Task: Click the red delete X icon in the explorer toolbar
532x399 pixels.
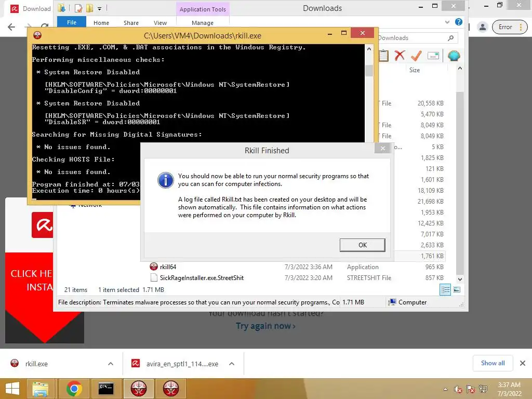Action: [400, 55]
